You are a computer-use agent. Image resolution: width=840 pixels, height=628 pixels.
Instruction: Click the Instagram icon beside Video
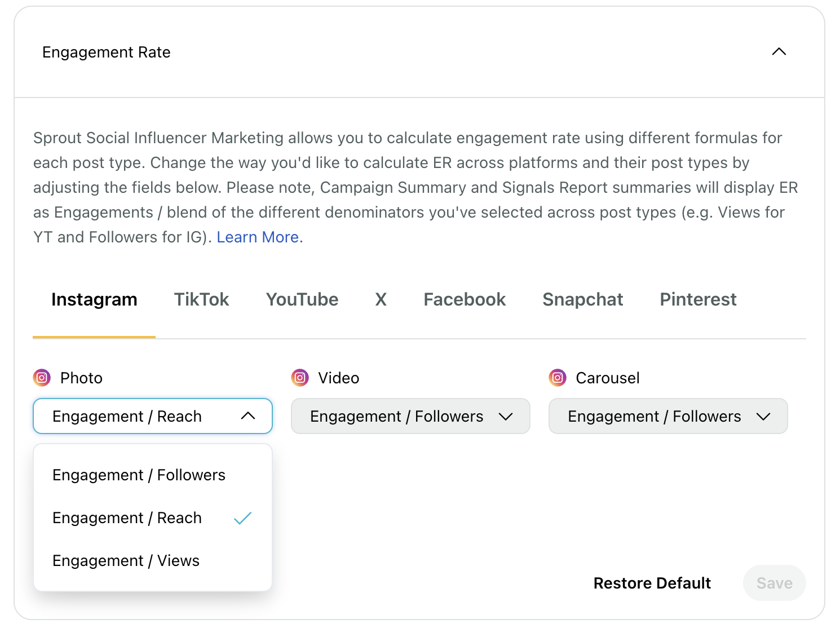[300, 378]
